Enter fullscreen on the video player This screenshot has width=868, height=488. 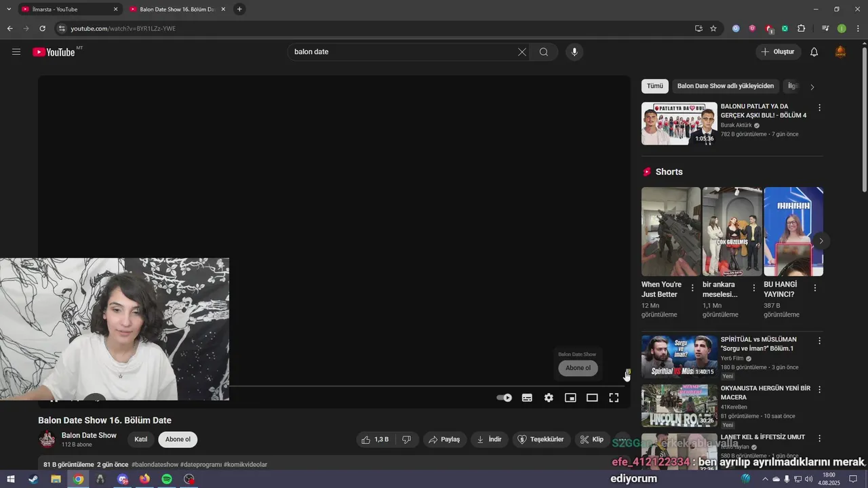point(614,398)
